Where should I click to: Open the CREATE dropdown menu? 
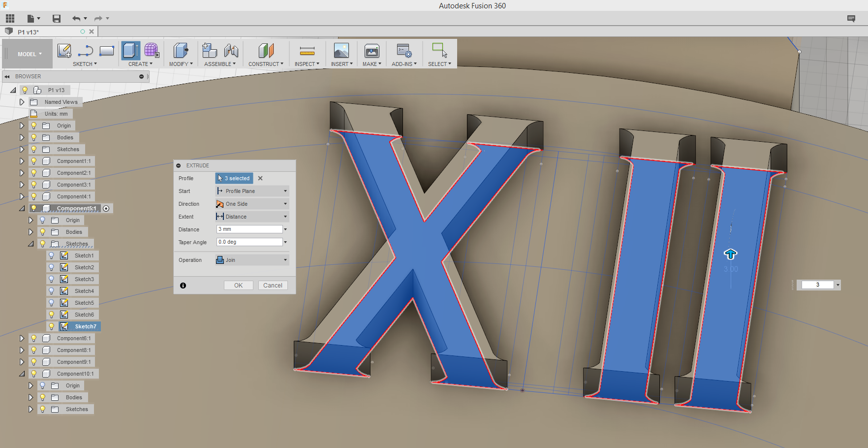pyautogui.click(x=140, y=64)
